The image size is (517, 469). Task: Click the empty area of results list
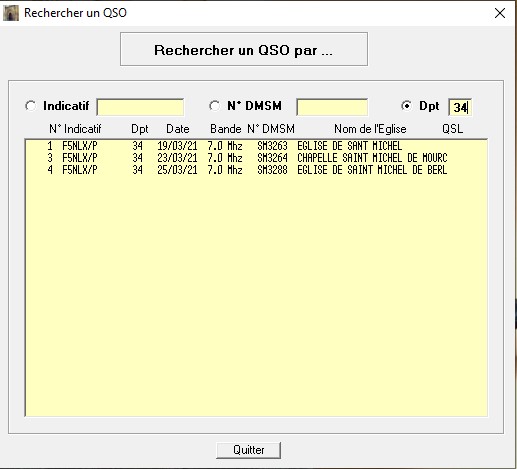(x=256, y=295)
